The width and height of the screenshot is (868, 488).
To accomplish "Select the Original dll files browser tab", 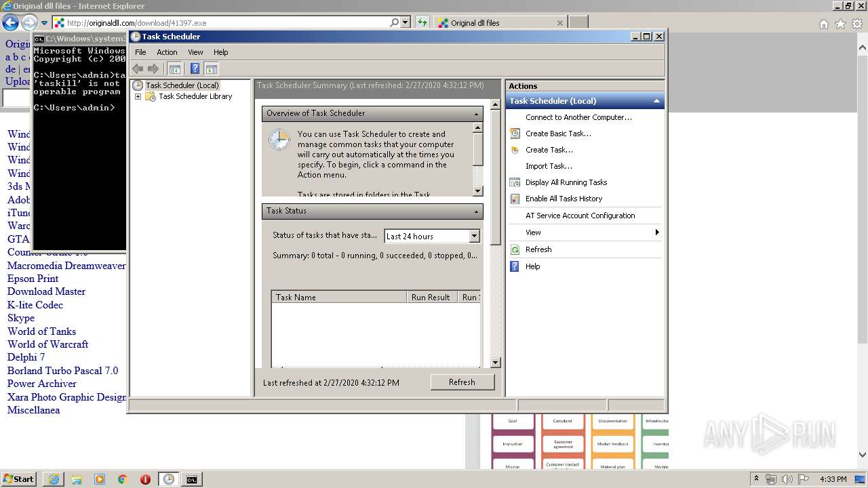I will [x=500, y=22].
